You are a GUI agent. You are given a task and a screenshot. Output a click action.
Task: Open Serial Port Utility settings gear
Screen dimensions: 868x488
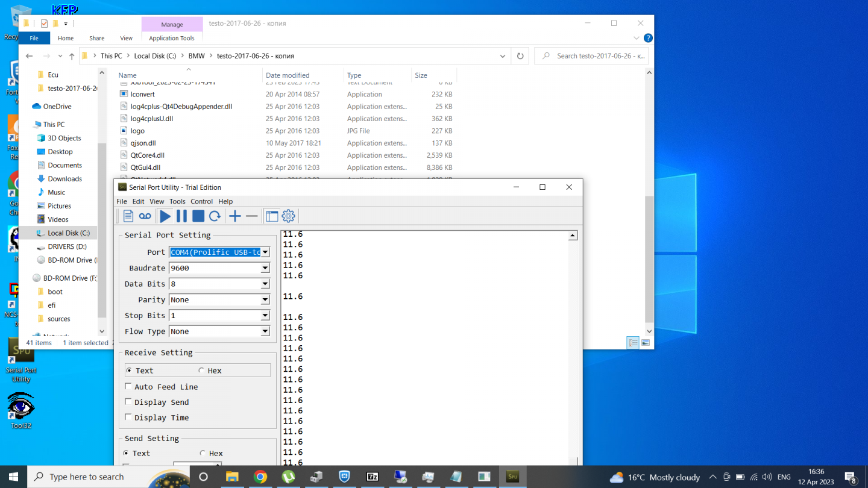click(x=288, y=216)
